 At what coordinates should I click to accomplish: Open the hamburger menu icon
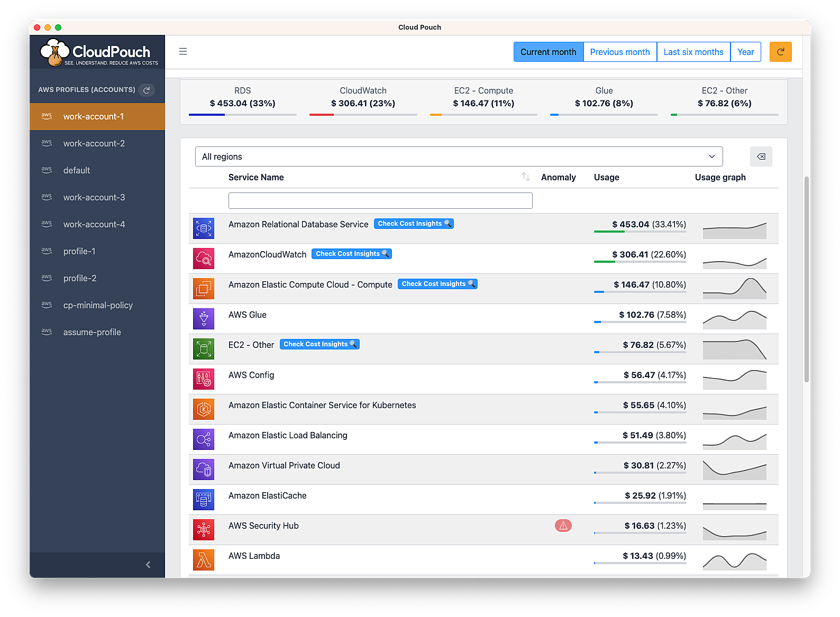(183, 51)
